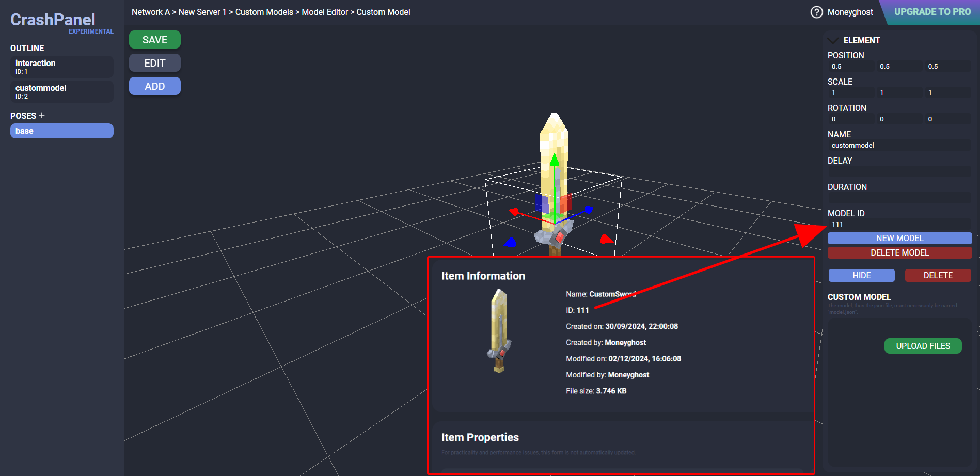
Task: Click the blue scale cube on gizmo
Action: coord(542,203)
